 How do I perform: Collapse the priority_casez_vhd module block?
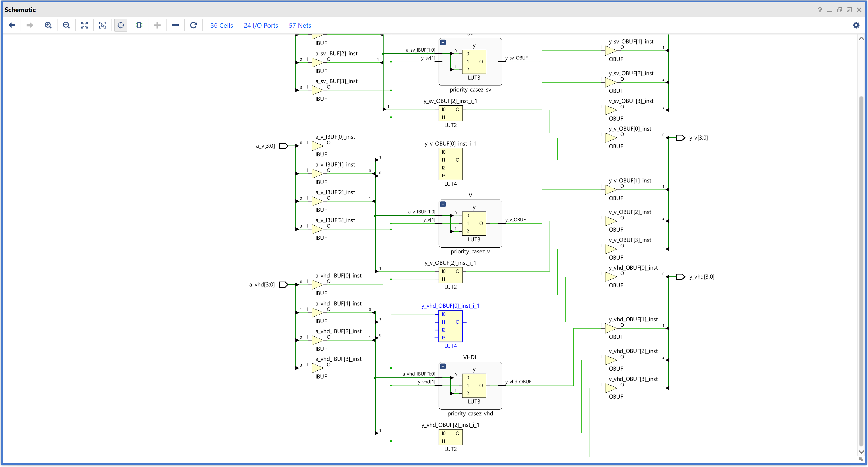[443, 367]
